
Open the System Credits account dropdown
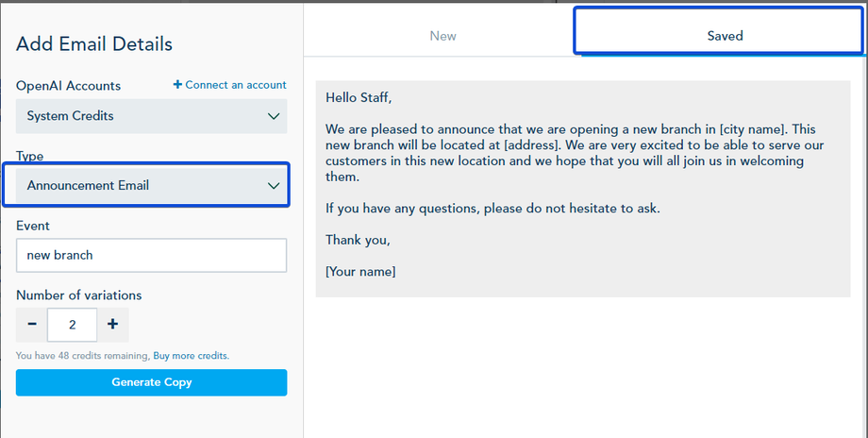pyautogui.click(x=151, y=116)
